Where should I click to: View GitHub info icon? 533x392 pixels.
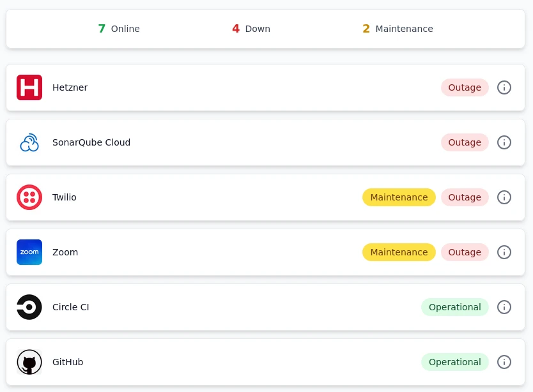coord(504,362)
